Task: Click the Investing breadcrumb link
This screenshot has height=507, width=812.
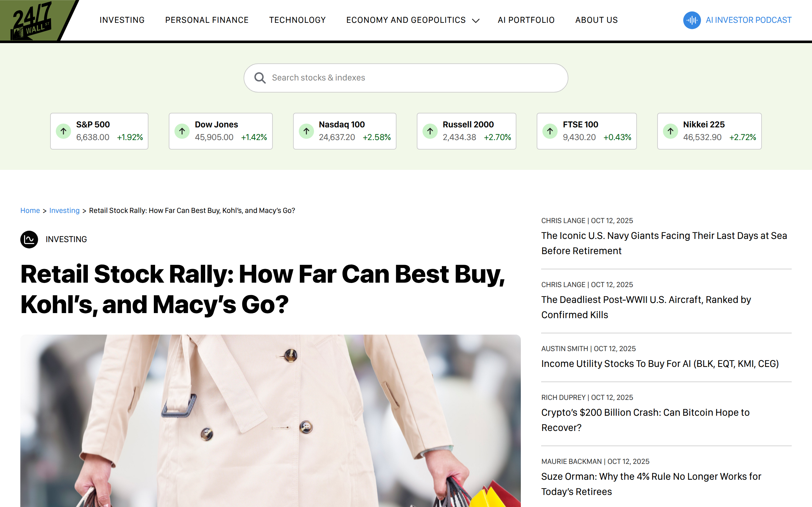Action: [x=64, y=211]
